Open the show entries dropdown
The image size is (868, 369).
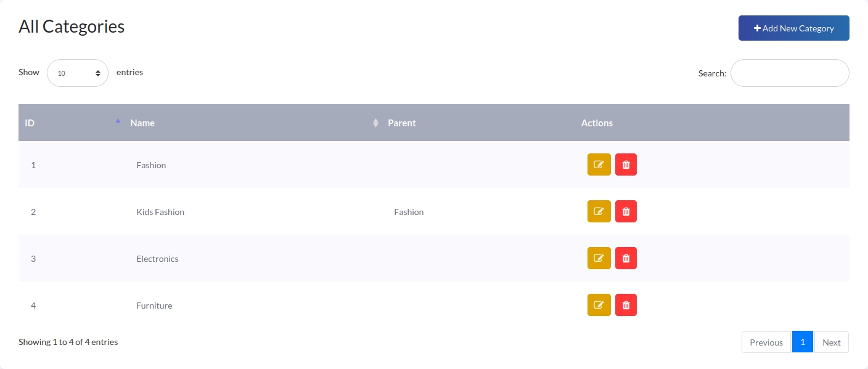[78, 73]
